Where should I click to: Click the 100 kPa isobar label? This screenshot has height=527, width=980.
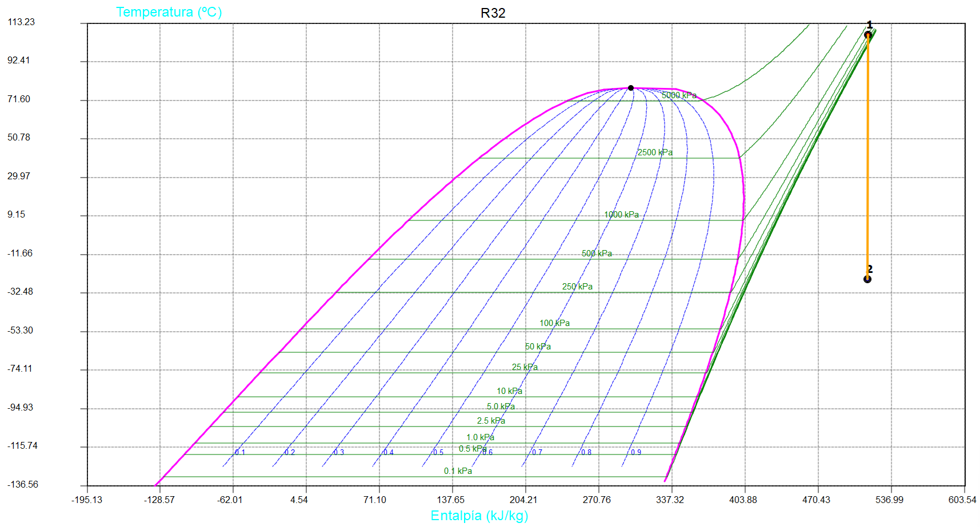(x=554, y=323)
